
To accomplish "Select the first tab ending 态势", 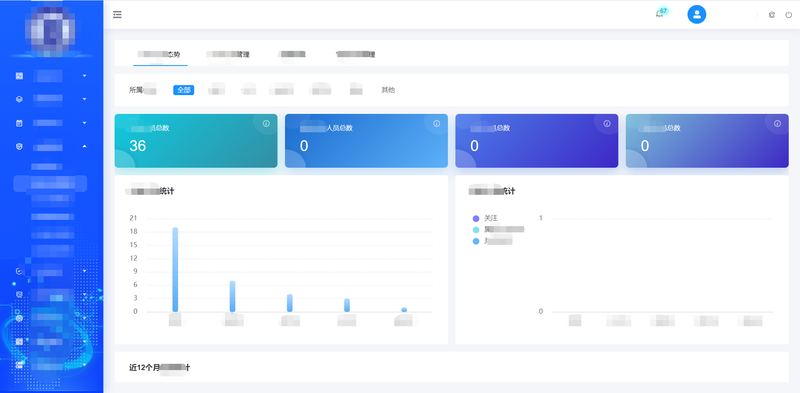I will pyautogui.click(x=160, y=54).
